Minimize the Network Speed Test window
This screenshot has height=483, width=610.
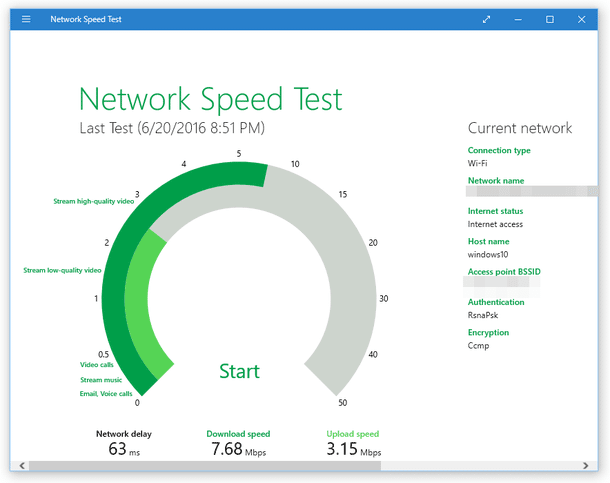(518, 19)
